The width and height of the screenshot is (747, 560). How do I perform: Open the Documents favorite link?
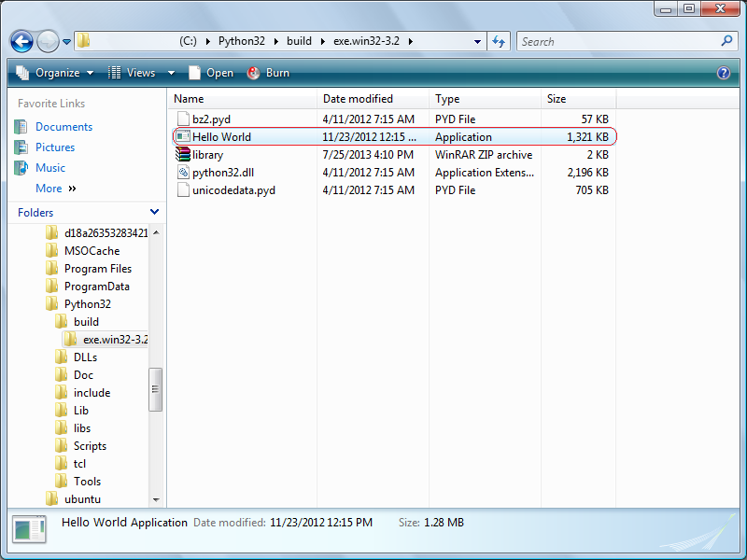pos(63,127)
